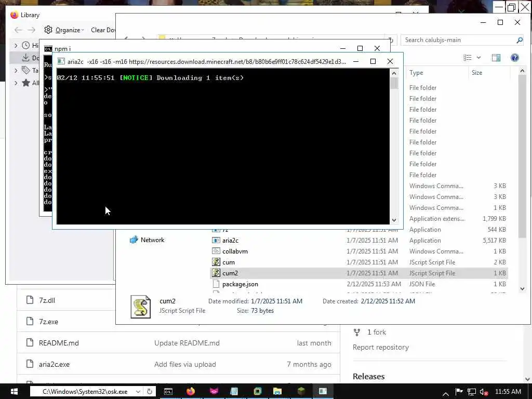Click the browser page scroll-down arrow
Viewport: 532px width, 399px height.
click(528, 379)
